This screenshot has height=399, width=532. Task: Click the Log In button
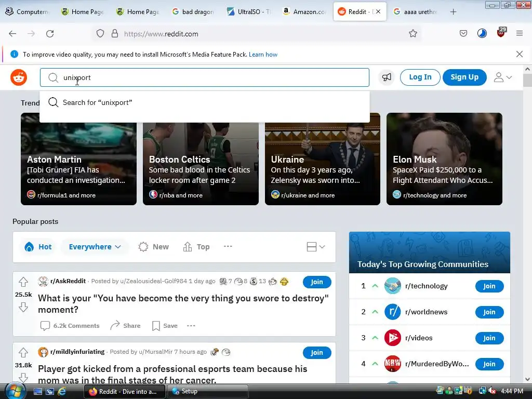point(420,77)
